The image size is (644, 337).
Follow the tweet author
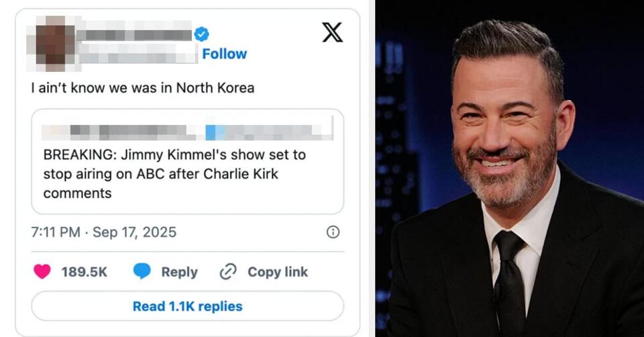224,54
